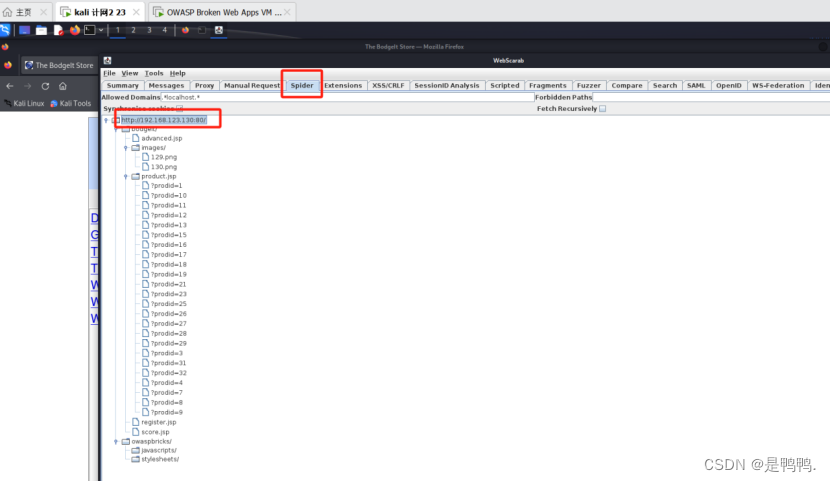
Task: Launch the text editor icon in panel
Action: coord(58,30)
